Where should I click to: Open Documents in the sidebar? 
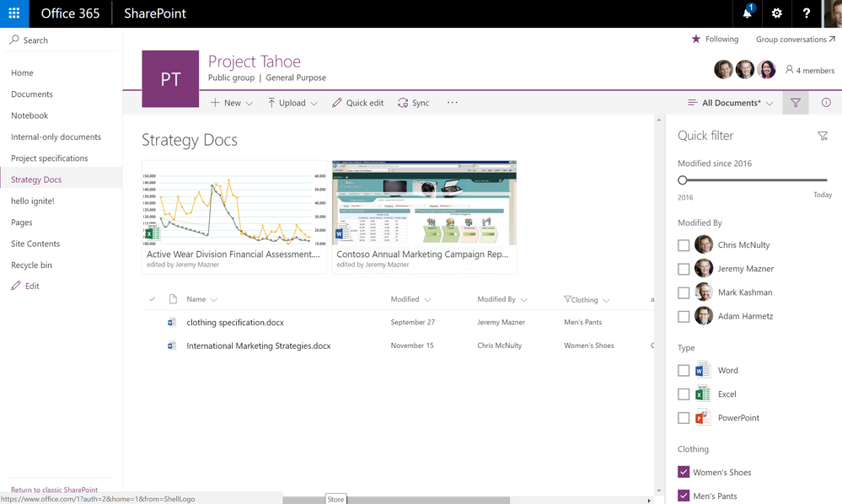pyautogui.click(x=32, y=94)
